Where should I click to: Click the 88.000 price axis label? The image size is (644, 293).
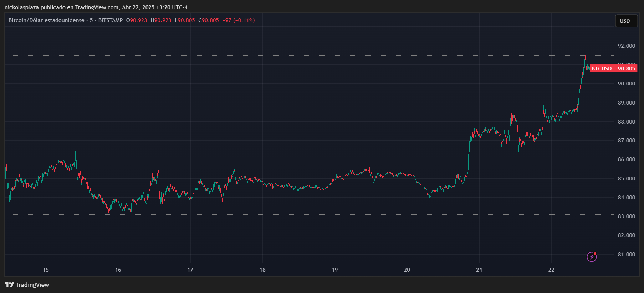(x=626, y=121)
